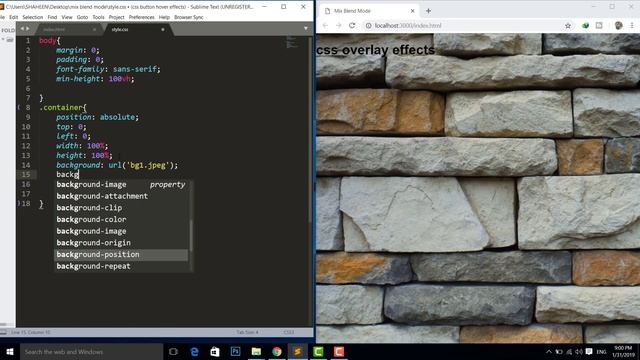The width and height of the screenshot is (640, 360).
Task: Click the square extension icon in Chrome
Action: click(599, 25)
